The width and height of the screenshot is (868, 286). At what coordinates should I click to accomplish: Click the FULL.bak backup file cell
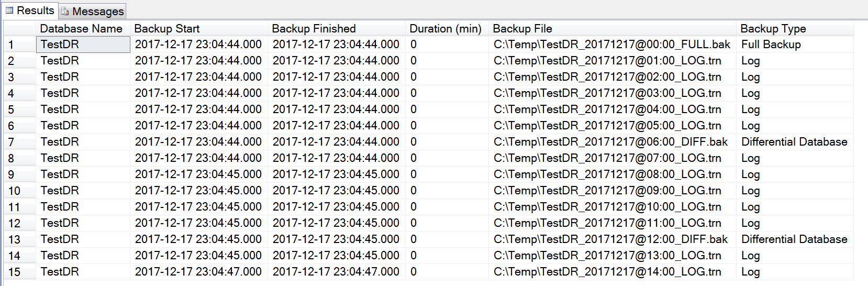point(612,45)
